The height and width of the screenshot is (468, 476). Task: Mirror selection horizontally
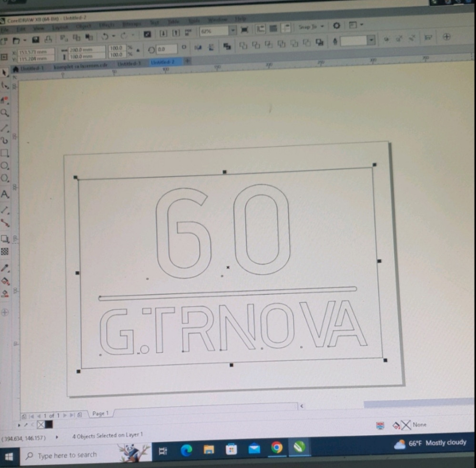198,47
